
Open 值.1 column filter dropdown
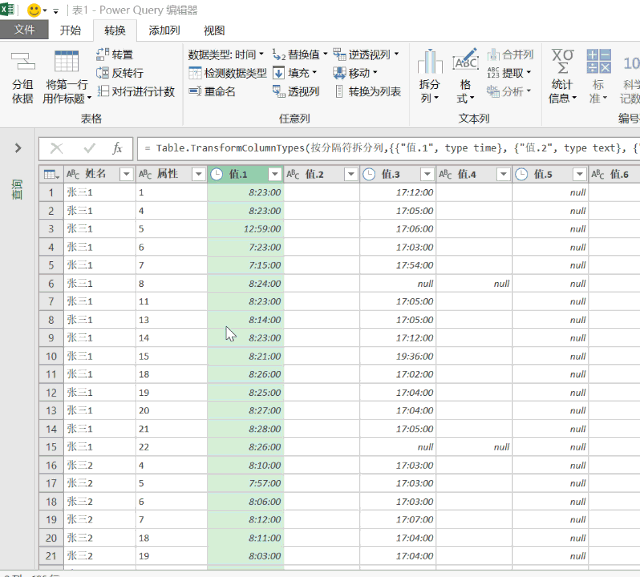pos(275,174)
